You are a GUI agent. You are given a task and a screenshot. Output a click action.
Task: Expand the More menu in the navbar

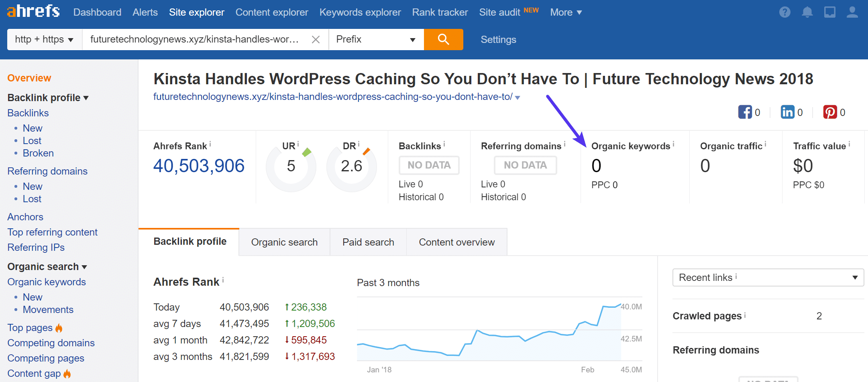tap(565, 12)
